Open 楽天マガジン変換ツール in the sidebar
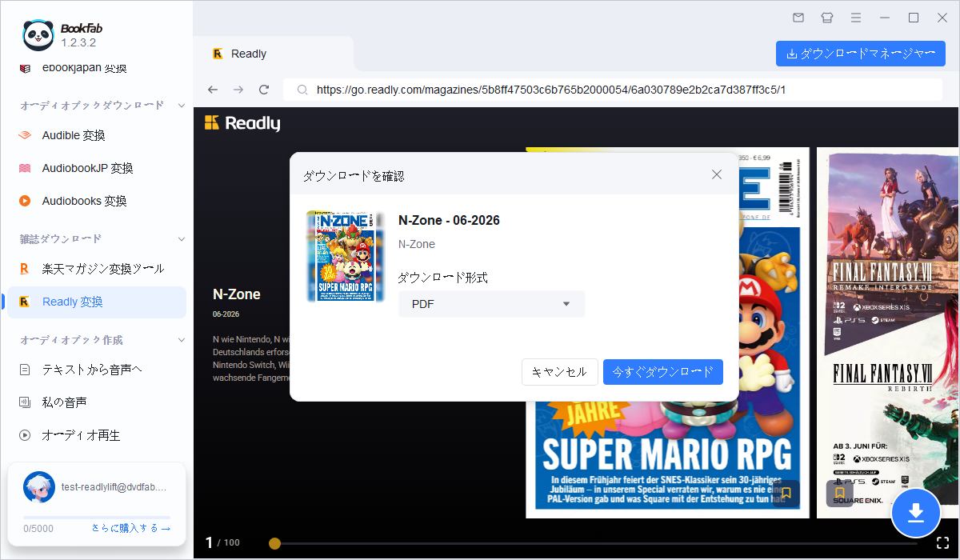This screenshot has height=560, width=960. pyautogui.click(x=97, y=268)
